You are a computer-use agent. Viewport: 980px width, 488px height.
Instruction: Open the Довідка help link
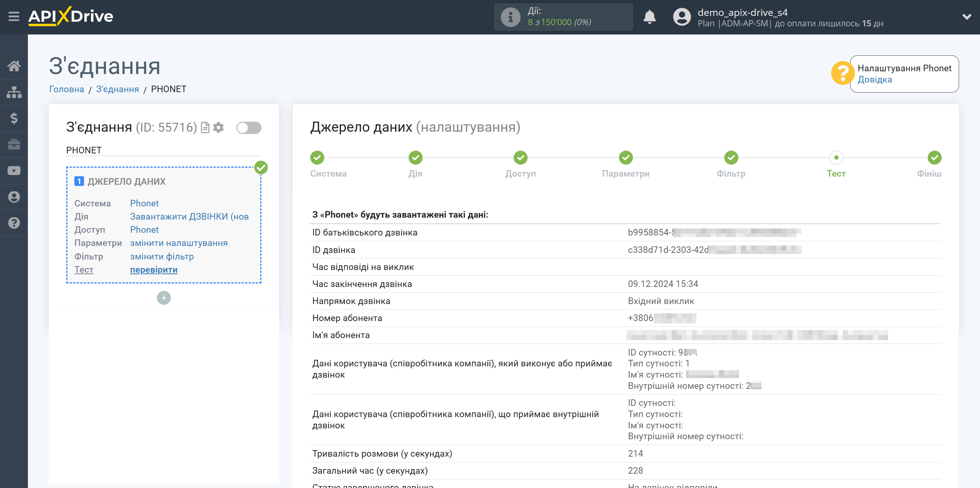point(875,80)
